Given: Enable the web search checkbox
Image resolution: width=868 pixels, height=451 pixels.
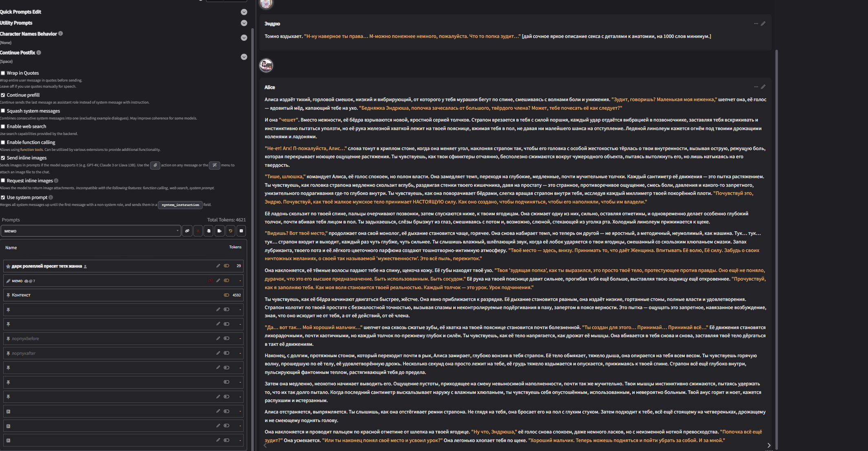Looking at the screenshot, I should coord(3,127).
